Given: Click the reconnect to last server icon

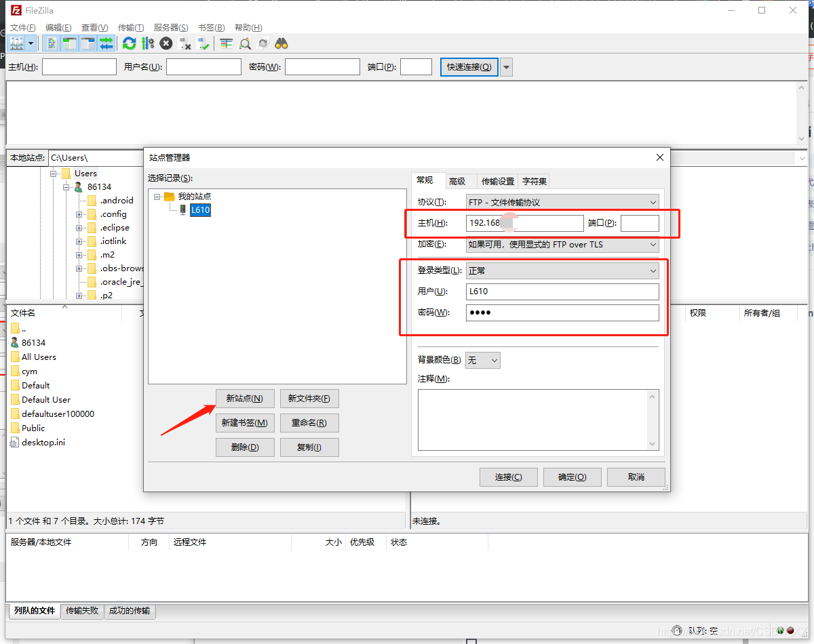Looking at the screenshot, I should tap(203, 43).
